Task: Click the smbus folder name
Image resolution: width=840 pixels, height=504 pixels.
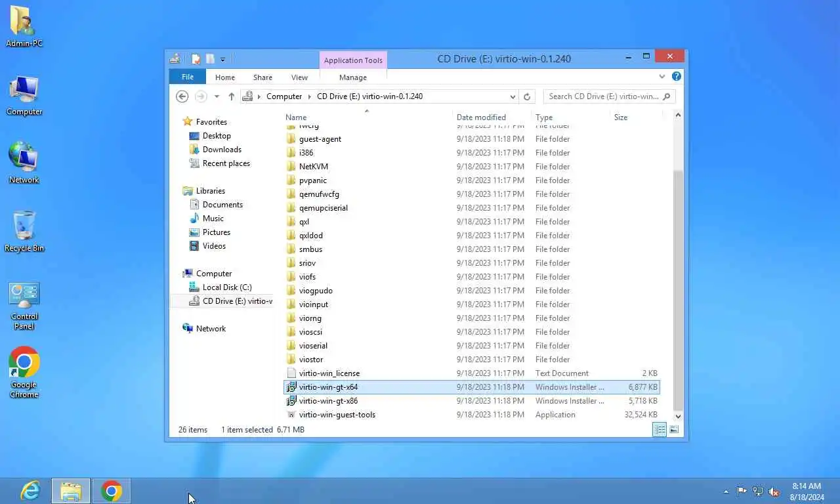Action: (310, 249)
